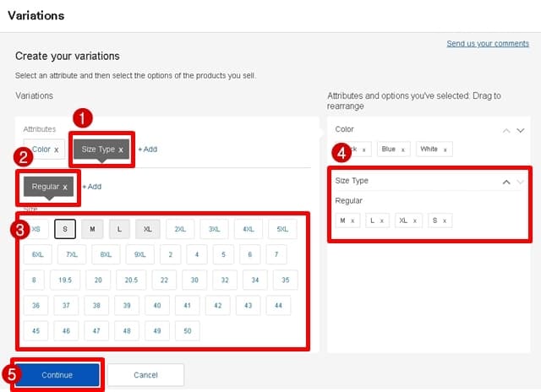Move Color section down with down chevron

point(521,130)
